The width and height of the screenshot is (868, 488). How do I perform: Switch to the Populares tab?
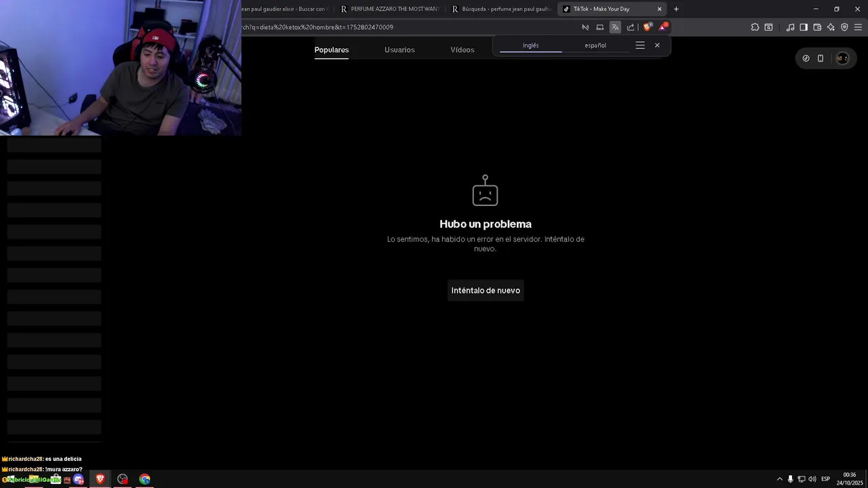pos(332,49)
